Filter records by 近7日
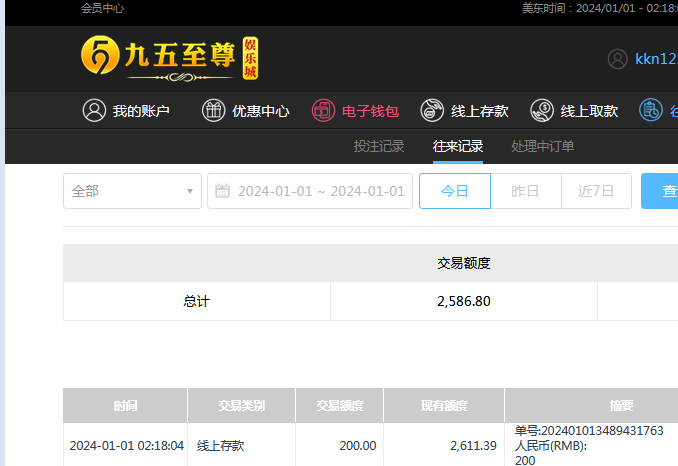678x466 pixels. click(596, 191)
